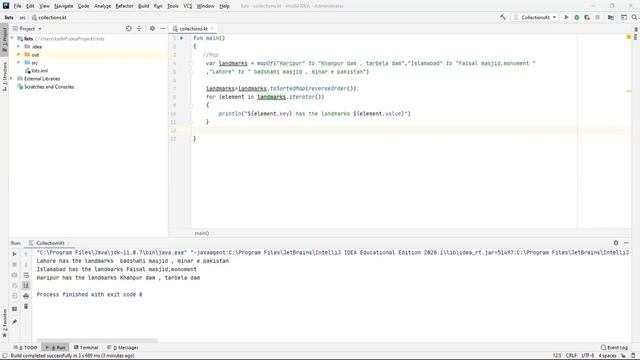Click collections.kt in the breadcrumb bar
640x360 pixels.
(49, 18)
